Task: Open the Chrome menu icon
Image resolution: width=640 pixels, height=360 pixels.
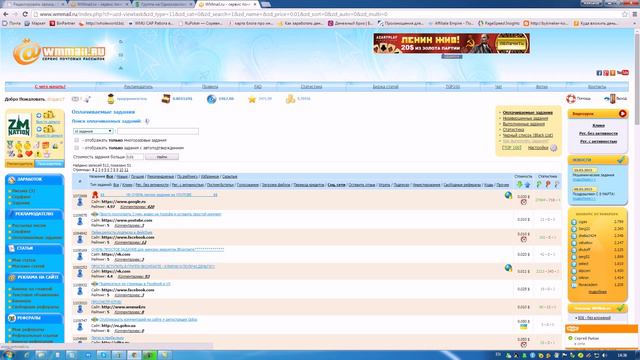Action: [x=635, y=14]
